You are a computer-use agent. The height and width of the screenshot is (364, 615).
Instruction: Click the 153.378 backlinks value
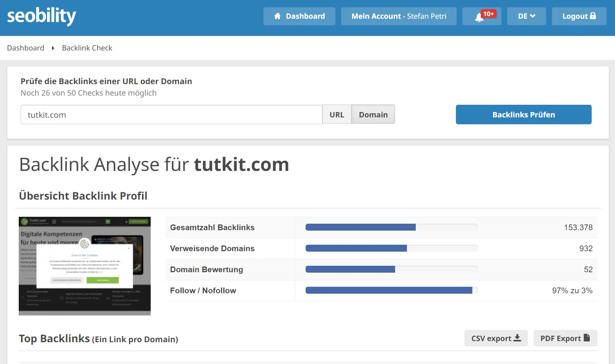578,227
